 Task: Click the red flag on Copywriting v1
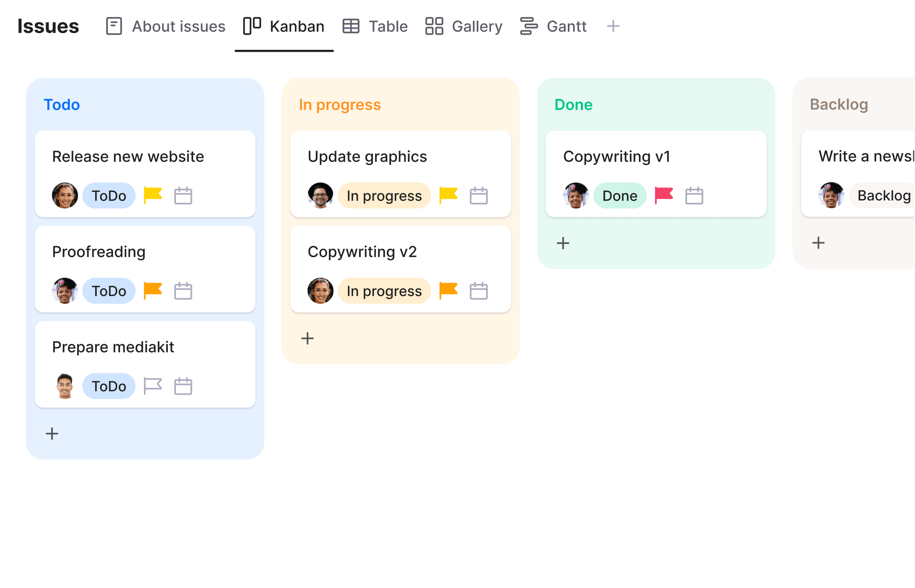664,195
